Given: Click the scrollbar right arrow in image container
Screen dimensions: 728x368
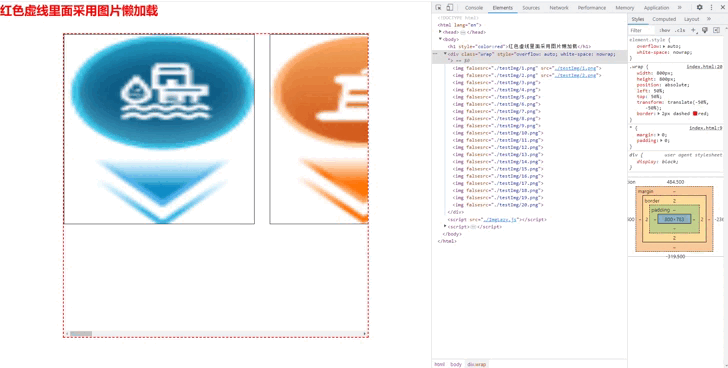Looking at the screenshot, I should (x=365, y=334).
